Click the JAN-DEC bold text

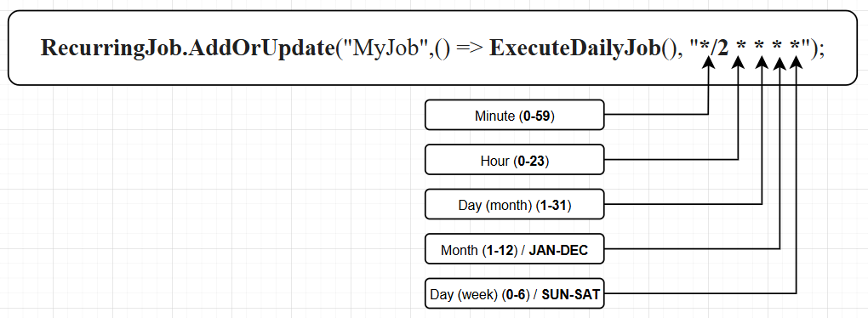pos(558,250)
